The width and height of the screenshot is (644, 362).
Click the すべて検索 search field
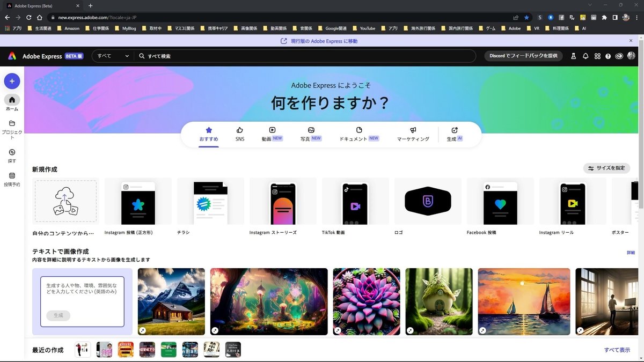(304, 56)
